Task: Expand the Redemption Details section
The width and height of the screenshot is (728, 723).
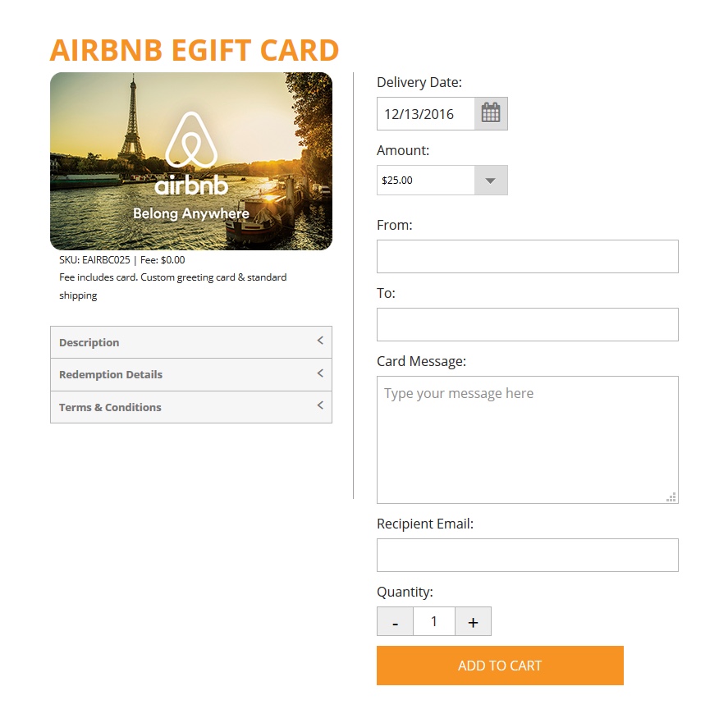Action: [190, 373]
